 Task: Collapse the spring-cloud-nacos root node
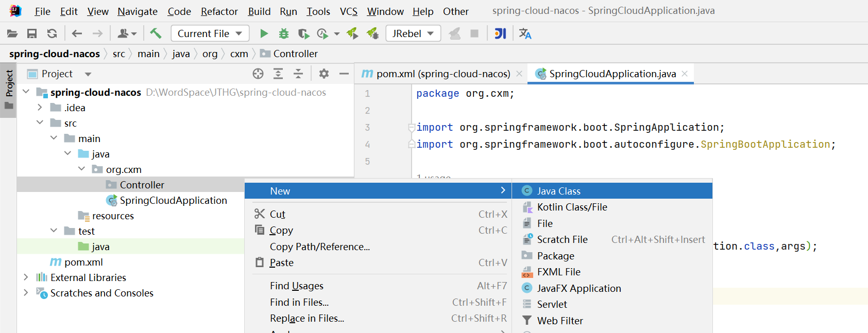[x=26, y=92]
